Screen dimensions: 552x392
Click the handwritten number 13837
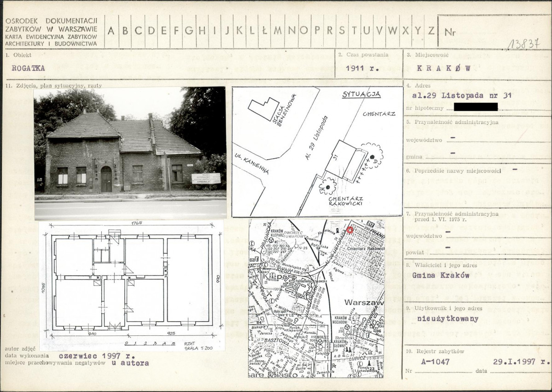point(524,44)
